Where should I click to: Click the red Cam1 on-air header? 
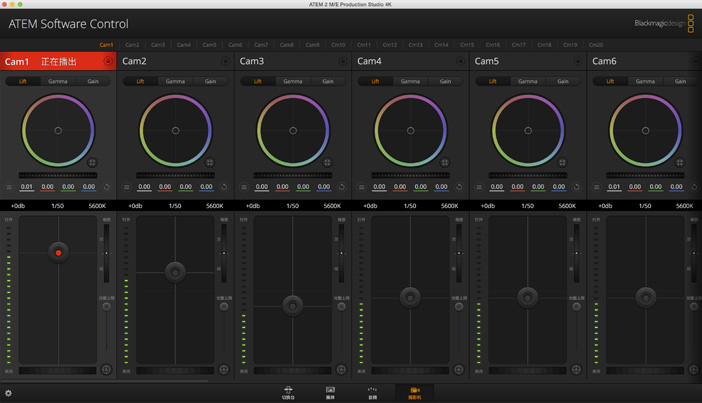[58, 61]
